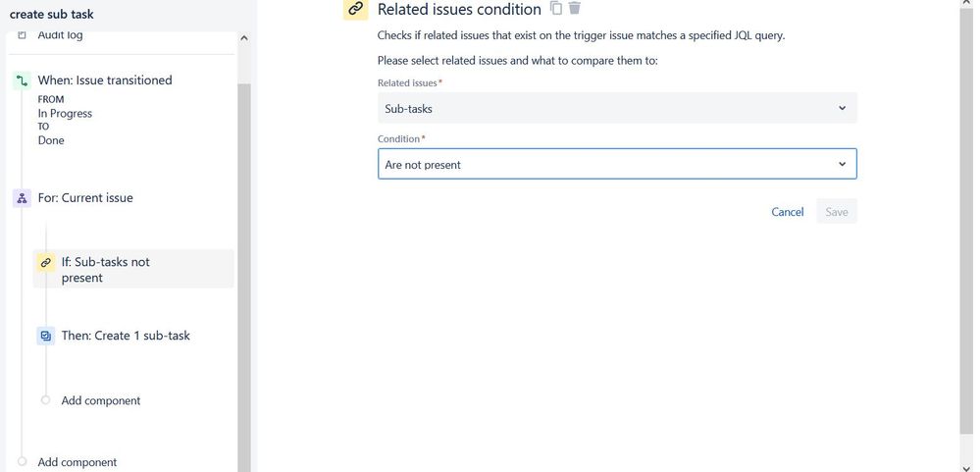This screenshot has width=980, height=472.
Task: Click the Sub-tasks not present link icon
Action: click(45, 263)
